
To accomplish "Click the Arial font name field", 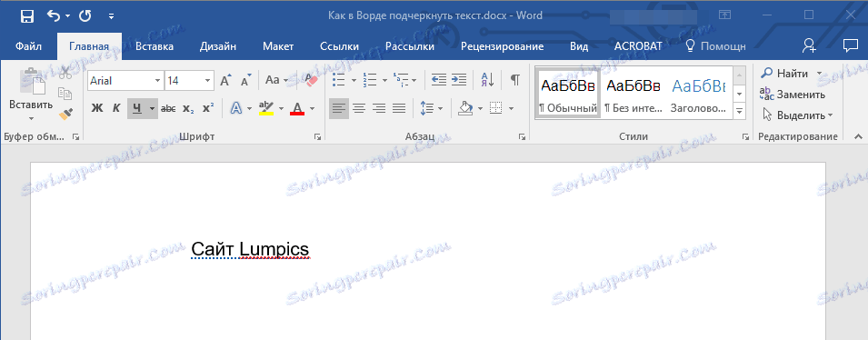I will (x=120, y=81).
